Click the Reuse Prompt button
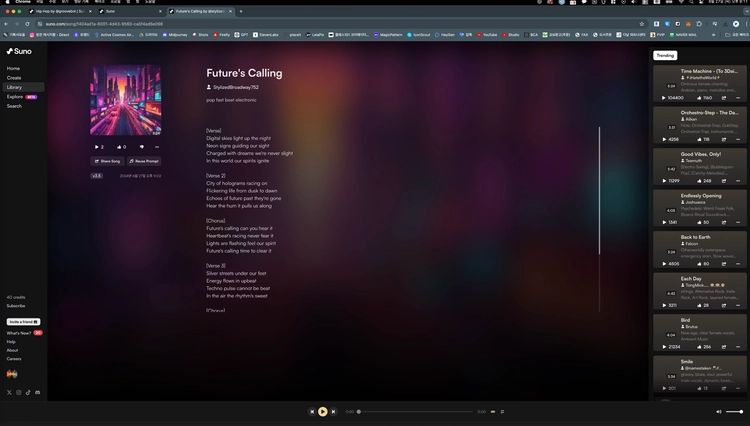750x426 pixels. point(144,161)
